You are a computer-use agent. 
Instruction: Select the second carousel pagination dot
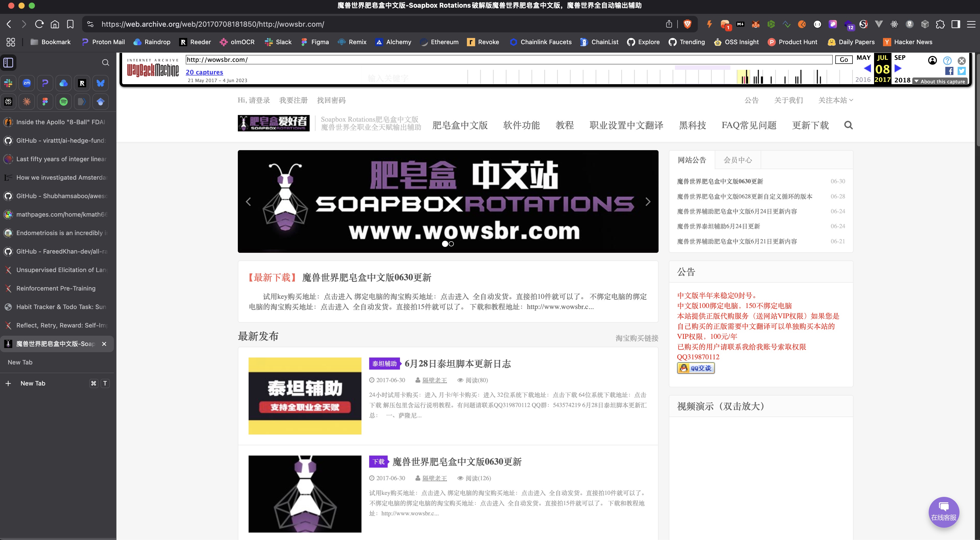point(451,244)
